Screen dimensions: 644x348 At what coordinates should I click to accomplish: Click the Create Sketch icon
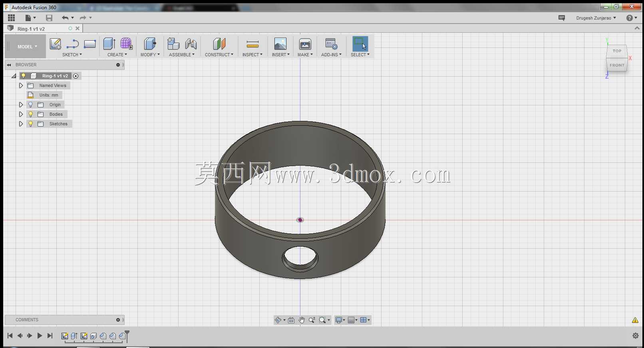[x=55, y=44]
